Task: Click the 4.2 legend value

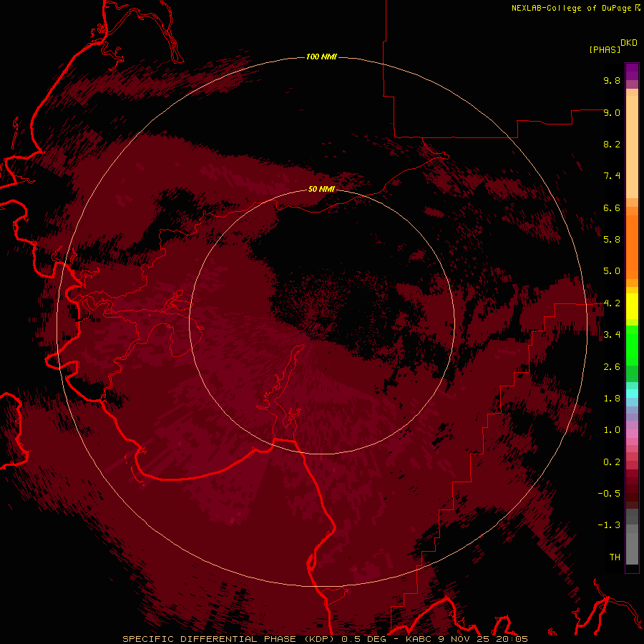Action: tap(612, 303)
